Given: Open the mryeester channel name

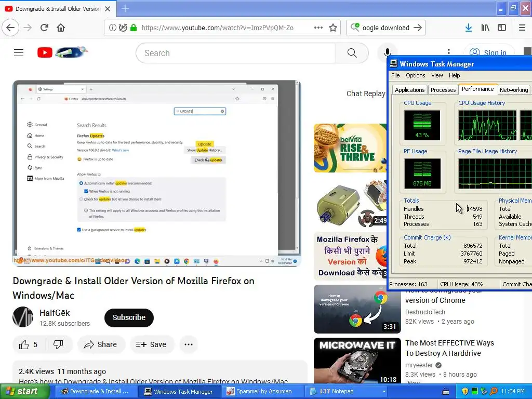Looking at the screenshot, I should click(x=419, y=365).
